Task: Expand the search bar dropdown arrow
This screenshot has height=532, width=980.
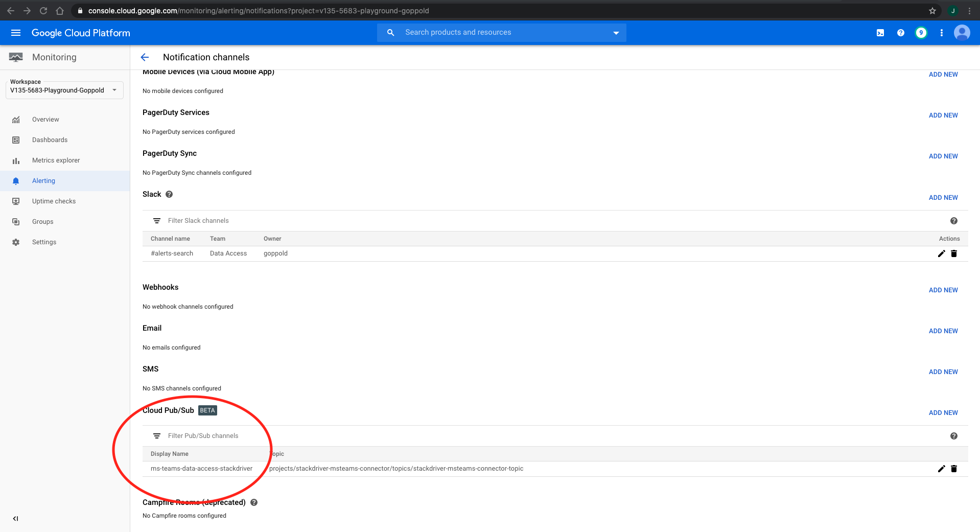Action: (616, 33)
